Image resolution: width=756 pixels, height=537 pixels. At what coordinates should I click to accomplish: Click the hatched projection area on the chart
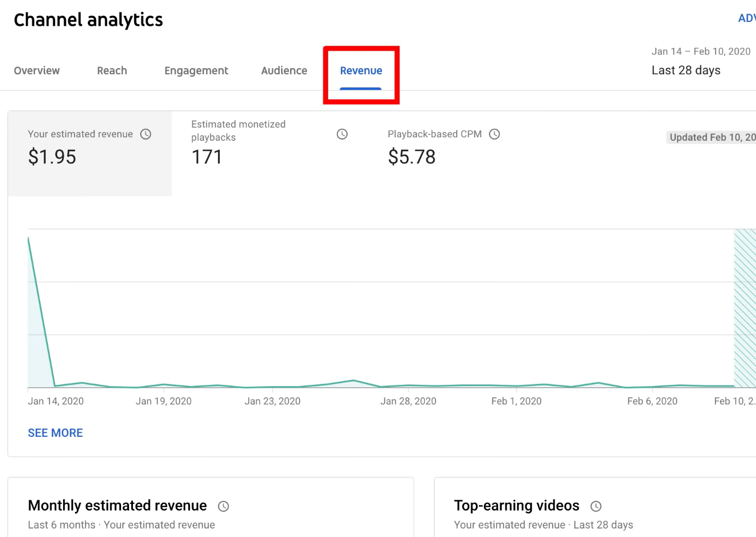(x=744, y=310)
